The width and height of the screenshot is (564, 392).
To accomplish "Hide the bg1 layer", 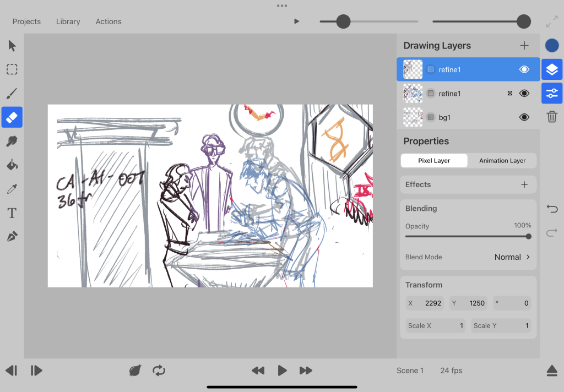I will (524, 117).
